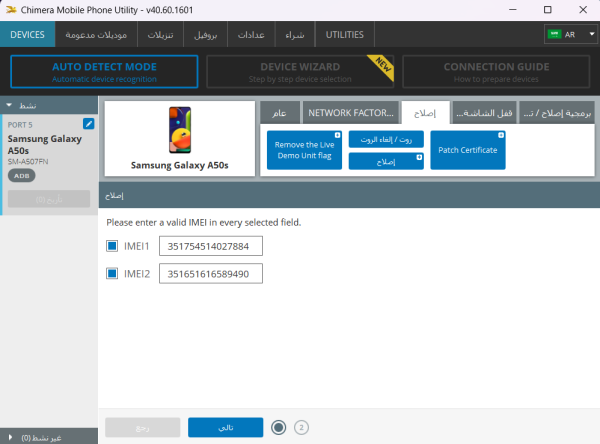Image resolution: width=600 pixels, height=444 pixels.
Task: Switch to the NETWORK FACTOR... tab
Action: click(351, 113)
